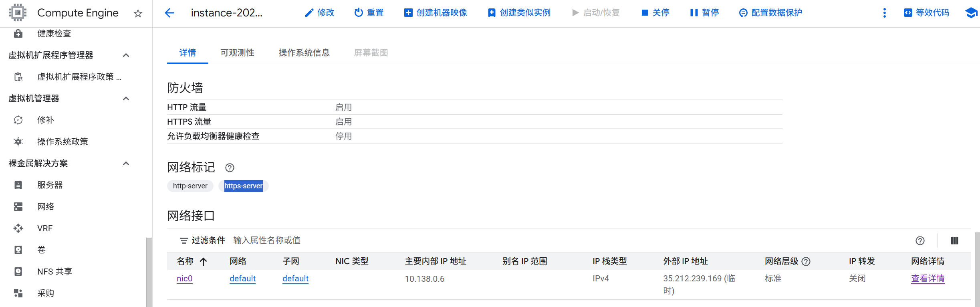Click the 网络层级 help question mark
The height and width of the screenshot is (307, 980).
[806, 262]
